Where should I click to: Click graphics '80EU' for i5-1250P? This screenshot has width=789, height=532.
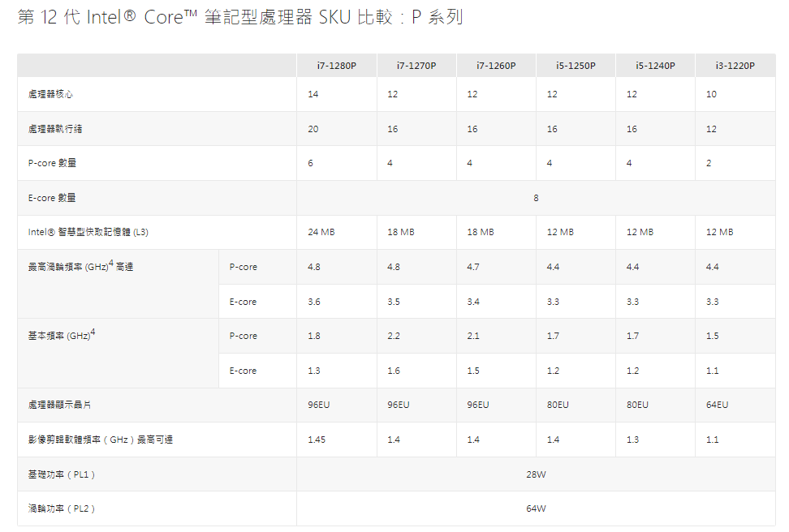[x=558, y=405]
